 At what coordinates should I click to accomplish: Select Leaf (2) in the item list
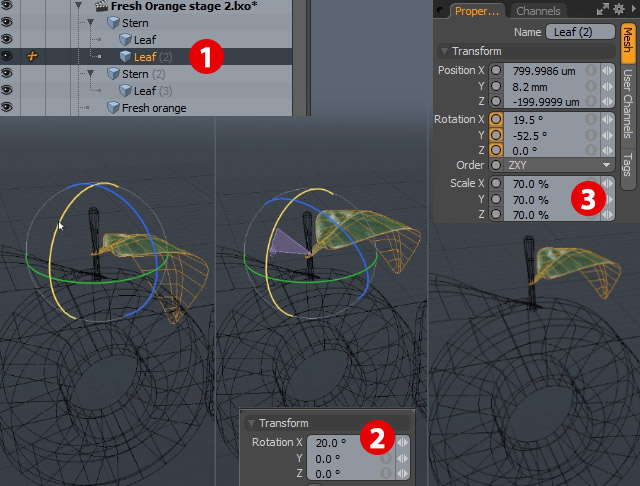pos(153,57)
